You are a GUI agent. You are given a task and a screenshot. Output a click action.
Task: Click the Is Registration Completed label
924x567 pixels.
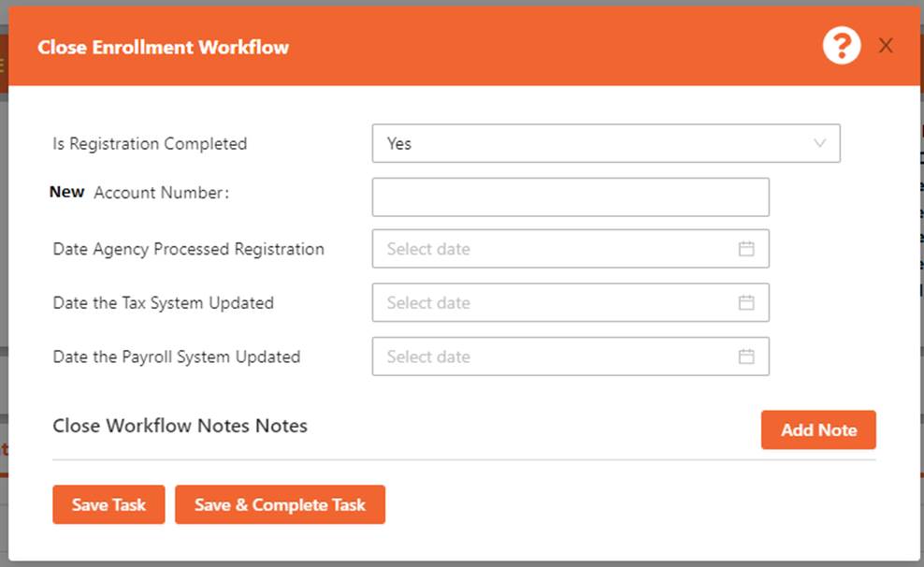[x=150, y=144]
